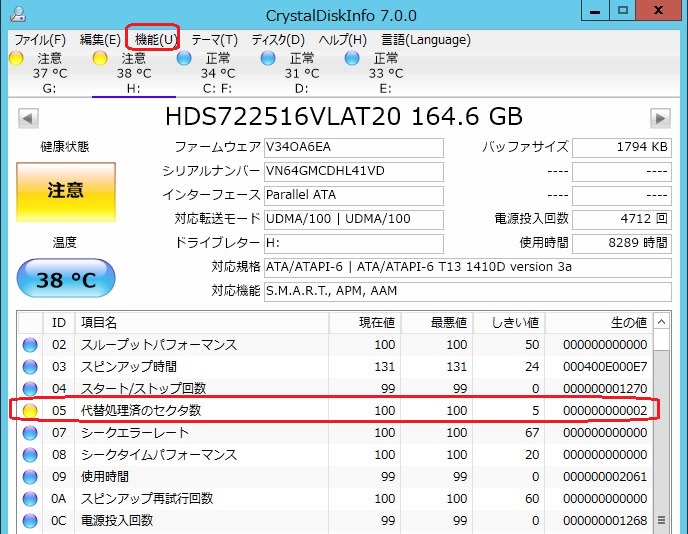Select the H: drive yellow status icon
The width and height of the screenshot is (688, 534).
(100, 58)
